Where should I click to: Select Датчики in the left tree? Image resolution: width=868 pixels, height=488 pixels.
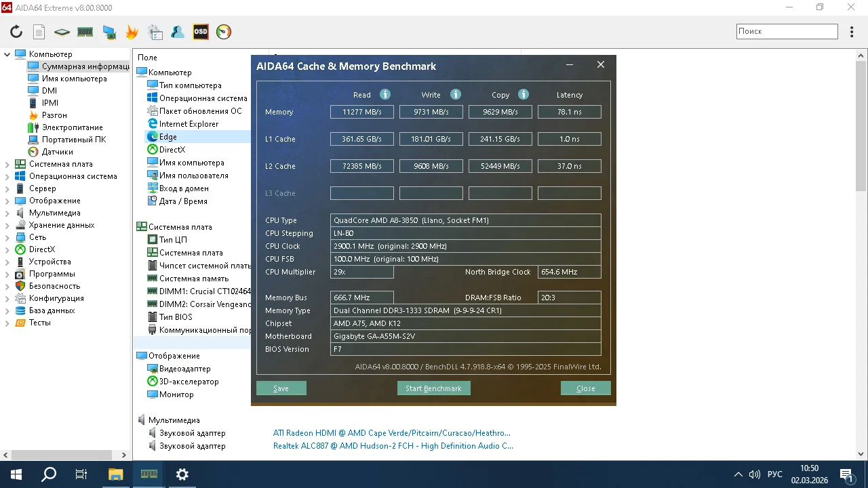click(x=57, y=152)
